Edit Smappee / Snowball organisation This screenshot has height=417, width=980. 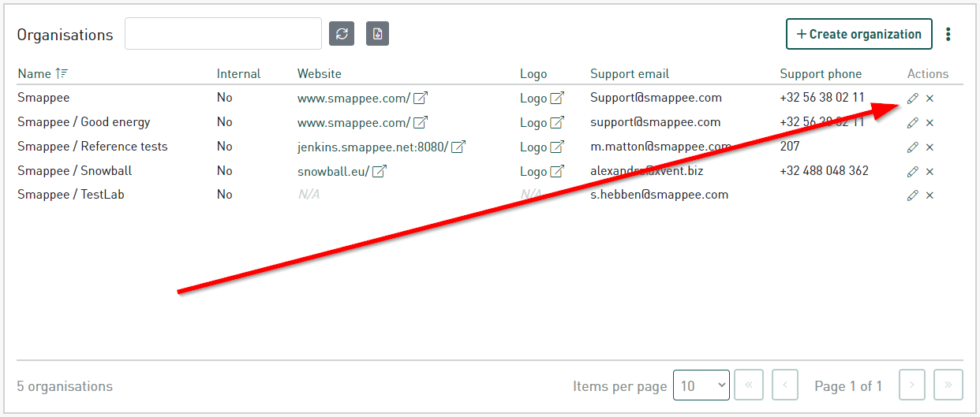(913, 172)
